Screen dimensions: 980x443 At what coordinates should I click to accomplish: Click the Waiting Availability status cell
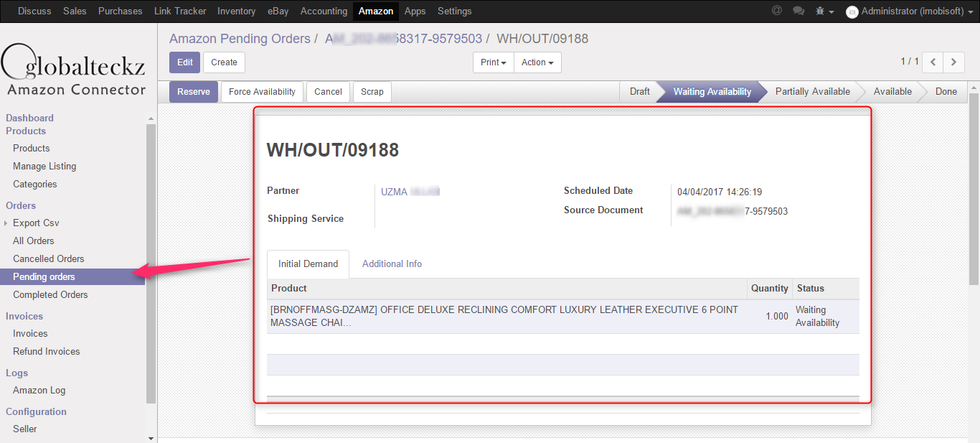(826, 317)
